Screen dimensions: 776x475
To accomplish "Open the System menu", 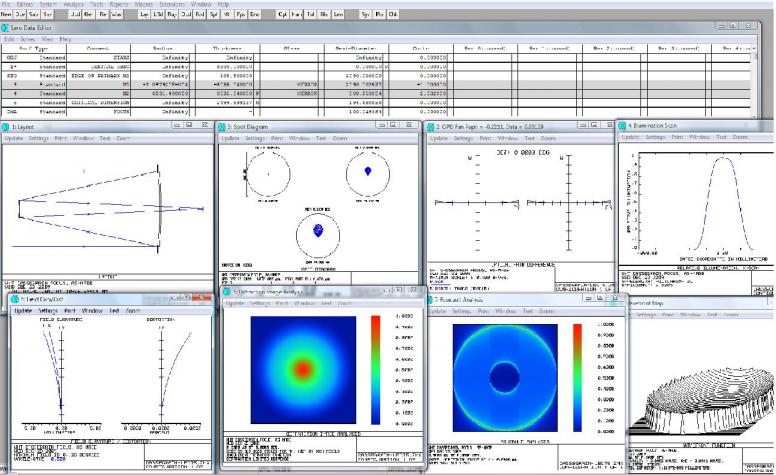I will pyautogui.click(x=48, y=4).
